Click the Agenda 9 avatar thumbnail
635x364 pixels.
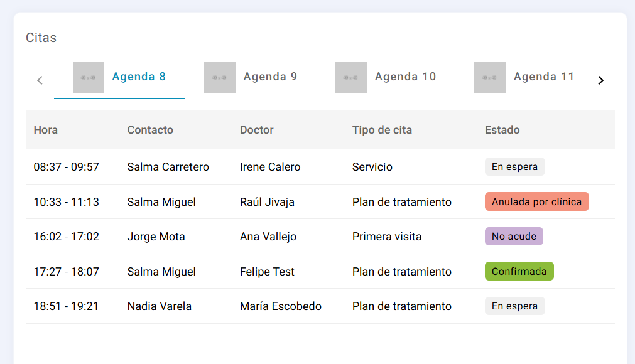[x=219, y=77]
